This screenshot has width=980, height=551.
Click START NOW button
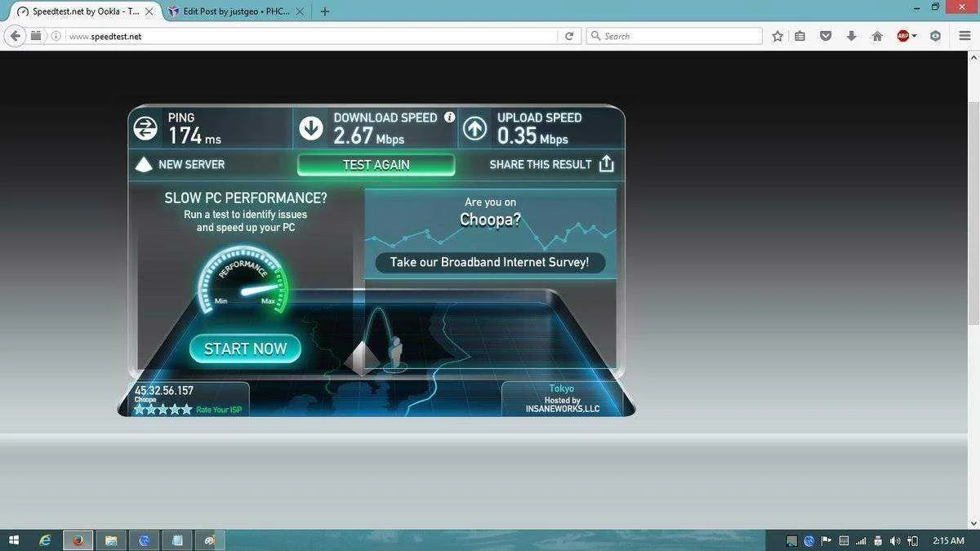coord(245,349)
